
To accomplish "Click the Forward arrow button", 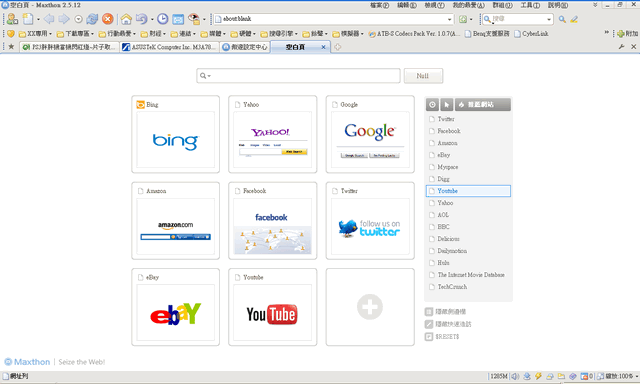I will tap(64, 19).
